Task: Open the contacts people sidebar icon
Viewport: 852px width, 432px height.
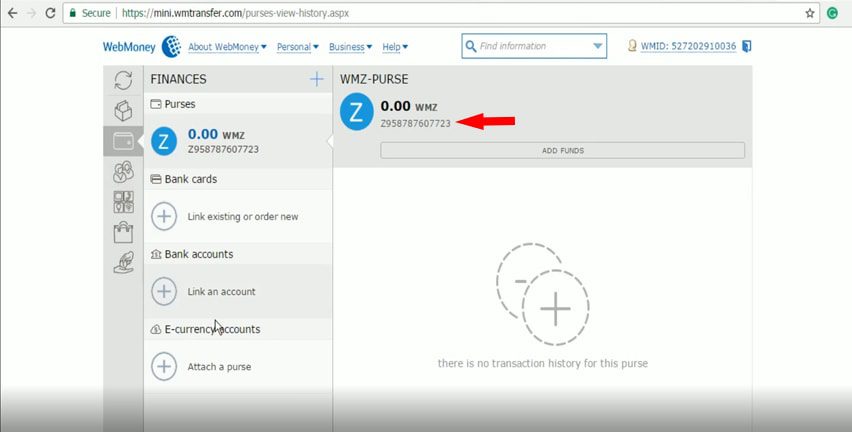Action: 123,172
